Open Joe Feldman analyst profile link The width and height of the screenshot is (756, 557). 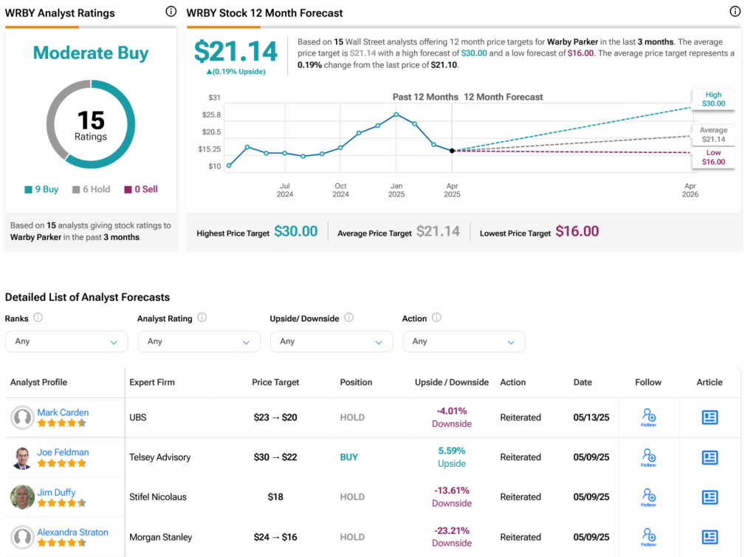tap(63, 452)
